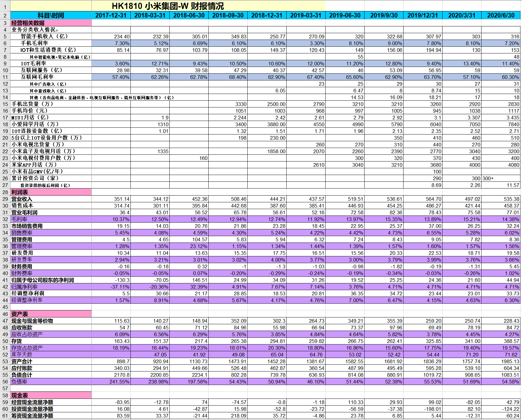
Task: Select column header 2019-03-31
Action: coord(306,15)
